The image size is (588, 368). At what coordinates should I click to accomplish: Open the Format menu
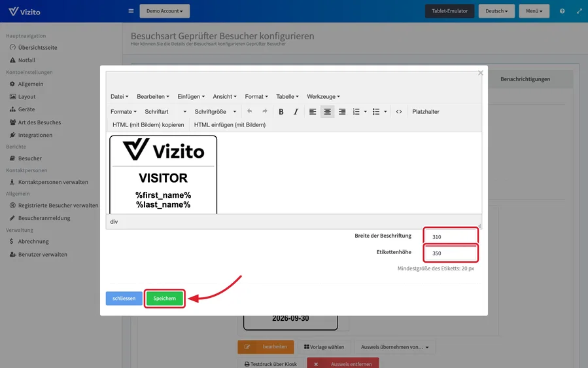pos(256,96)
